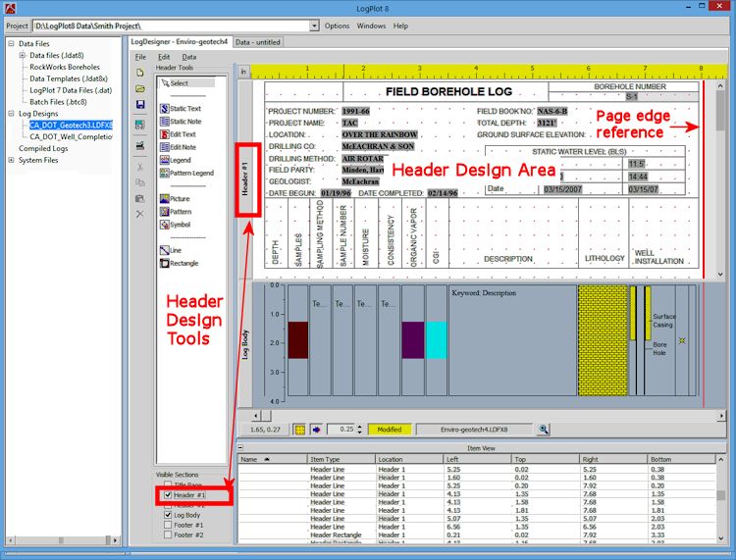Switch to the Data - untitled tab
Screen dimensions: 736x560
[258, 42]
